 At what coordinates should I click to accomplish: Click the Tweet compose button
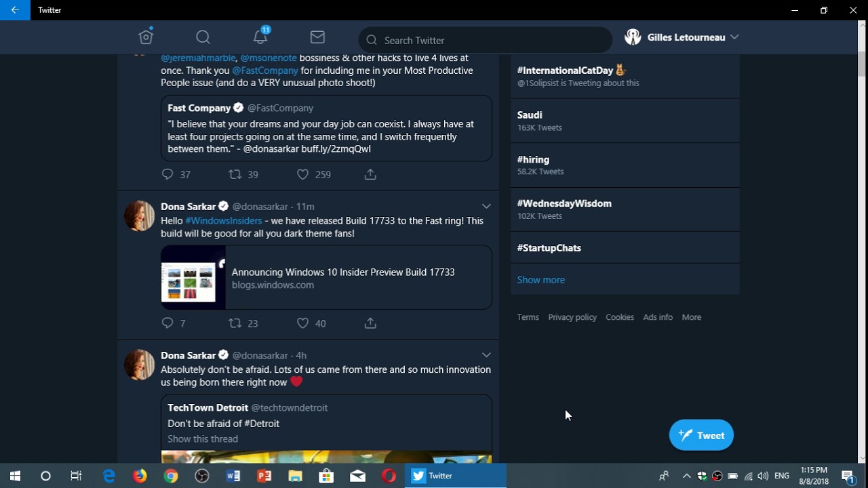coord(701,435)
